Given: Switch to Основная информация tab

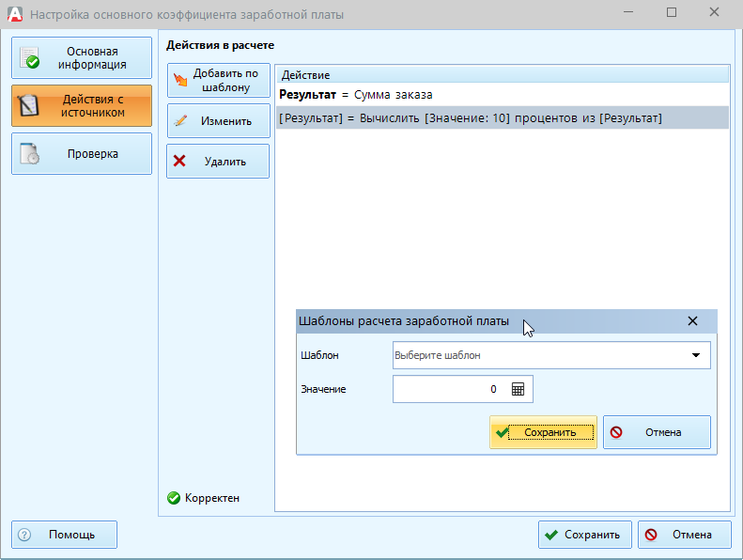Looking at the screenshot, I should (x=81, y=58).
